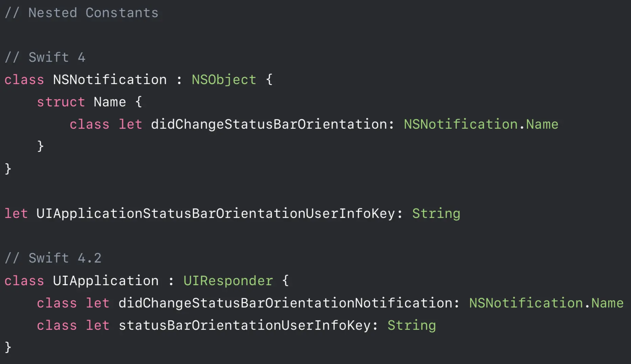This screenshot has height=364, width=631.
Task: Click the closing brace of struct Name
Action: tap(40, 146)
